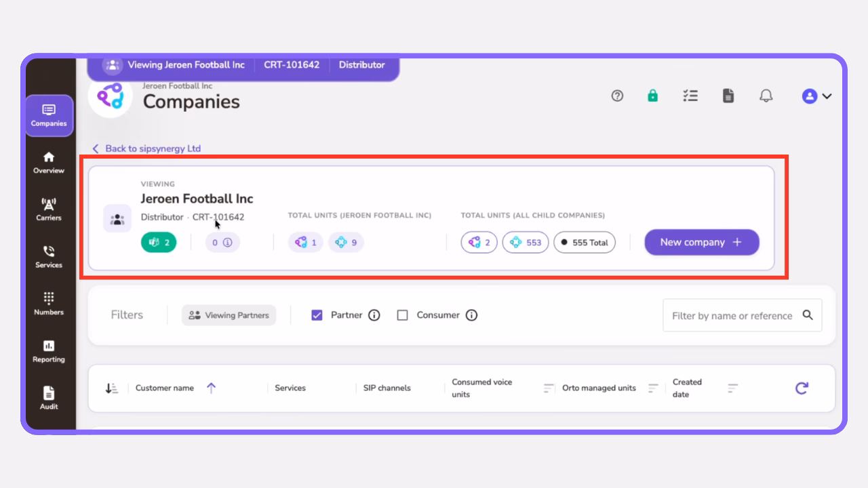Click the Customer name column header
868x488 pixels.
(165, 388)
